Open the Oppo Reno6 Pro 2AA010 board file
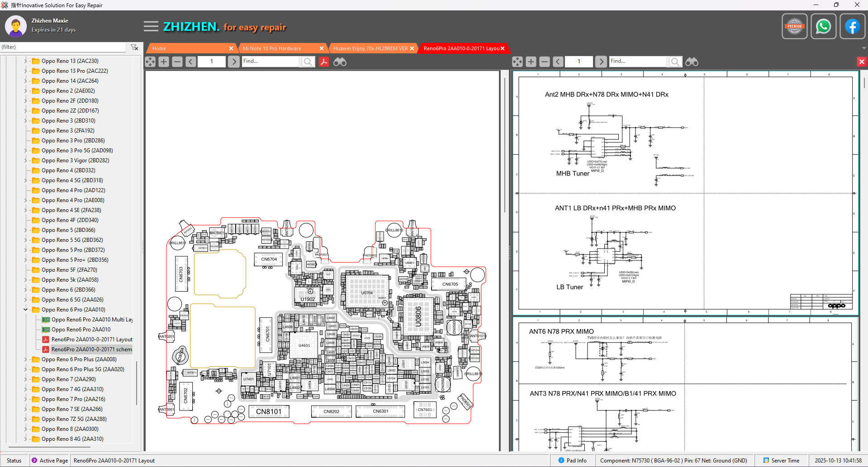The width and height of the screenshot is (868, 467). pos(76,330)
